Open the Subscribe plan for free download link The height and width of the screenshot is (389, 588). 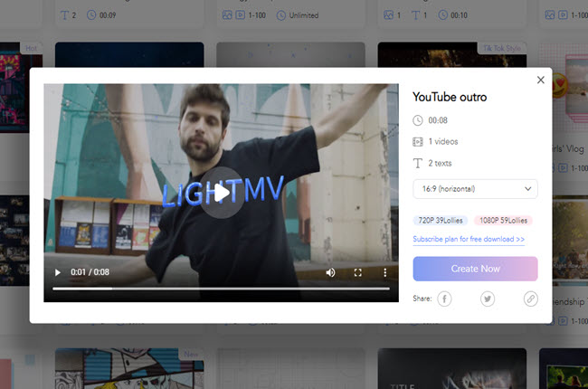[469, 240]
